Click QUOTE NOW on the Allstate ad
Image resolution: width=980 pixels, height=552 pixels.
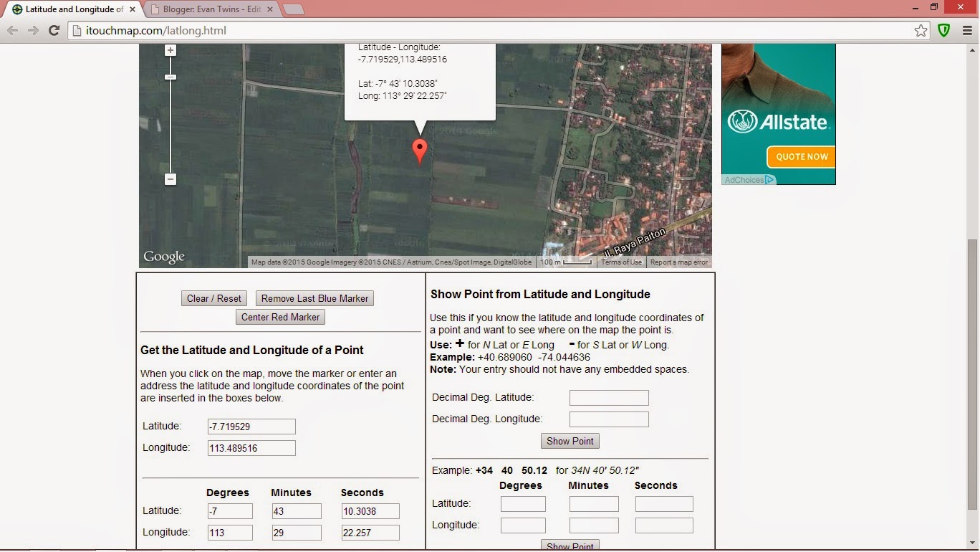tap(800, 156)
